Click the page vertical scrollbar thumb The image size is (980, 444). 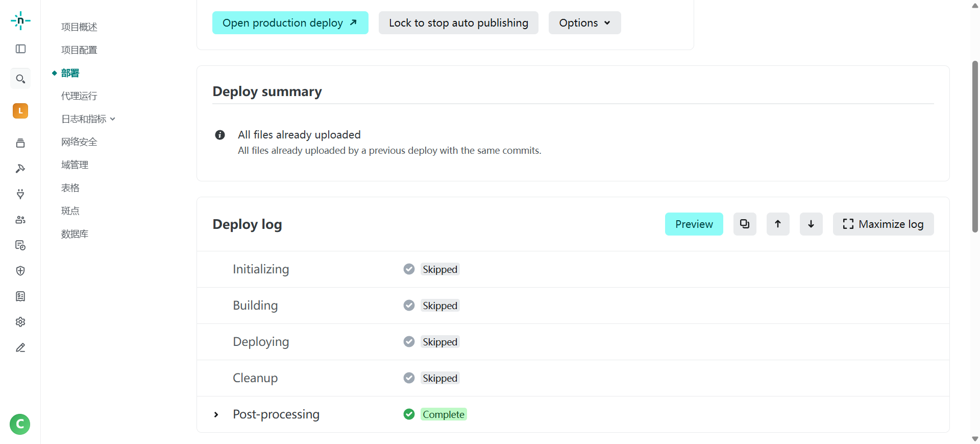(975, 147)
